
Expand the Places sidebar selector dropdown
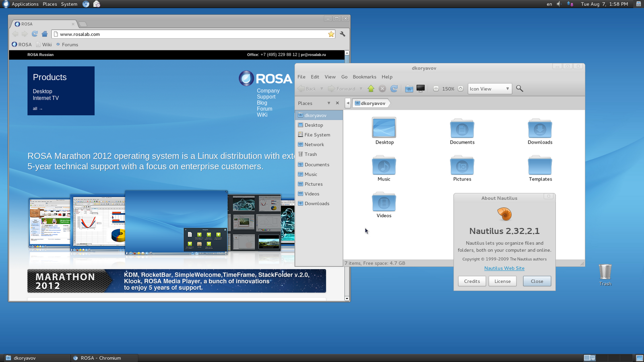(x=329, y=103)
